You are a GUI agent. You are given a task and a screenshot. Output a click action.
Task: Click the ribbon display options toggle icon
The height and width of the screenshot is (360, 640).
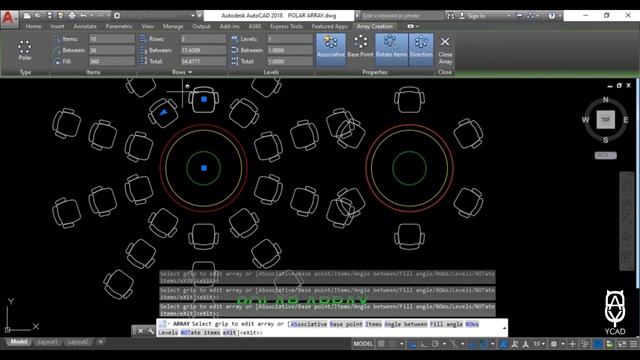(x=412, y=26)
